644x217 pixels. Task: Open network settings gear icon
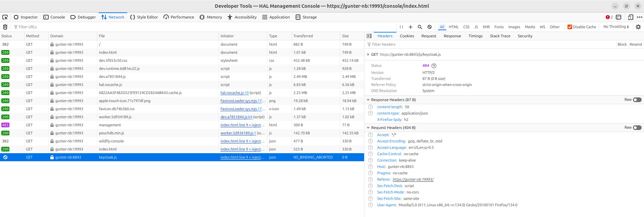coord(638,27)
